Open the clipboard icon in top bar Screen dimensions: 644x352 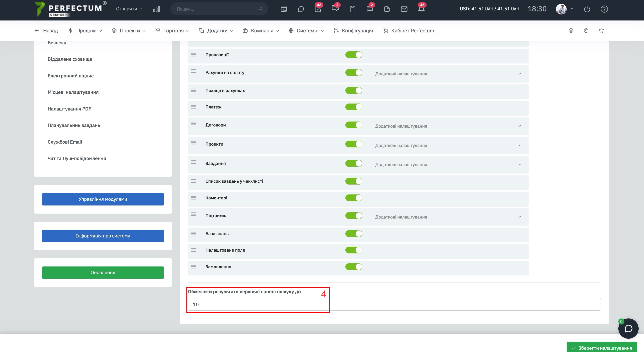pyautogui.click(x=353, y=9)
